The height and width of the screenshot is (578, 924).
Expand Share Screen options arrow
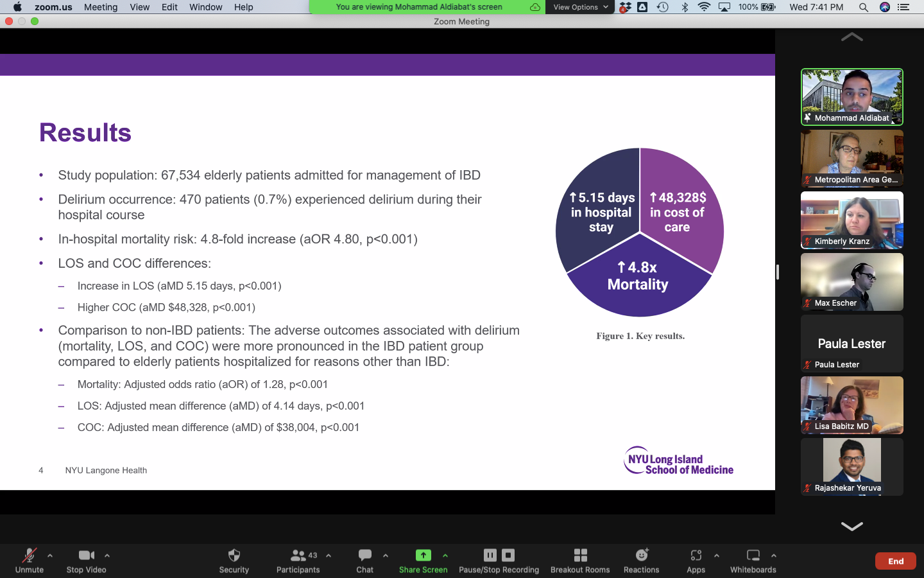(445, 556)
